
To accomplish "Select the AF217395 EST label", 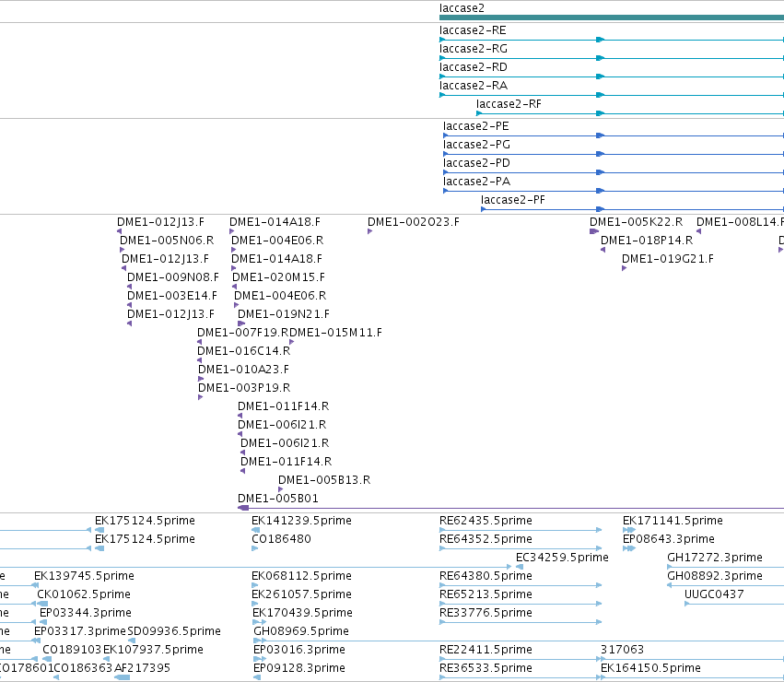I will pyautogui.click(x=142, y=668).
